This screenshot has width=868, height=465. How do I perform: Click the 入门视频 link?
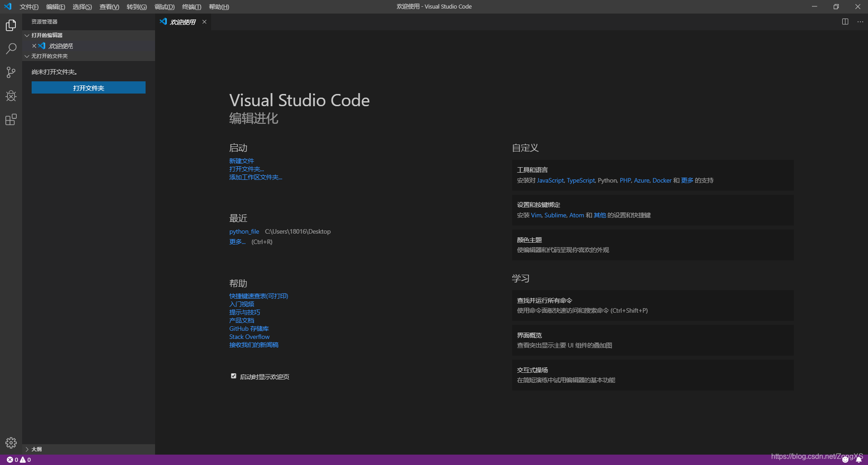point(241,304)
